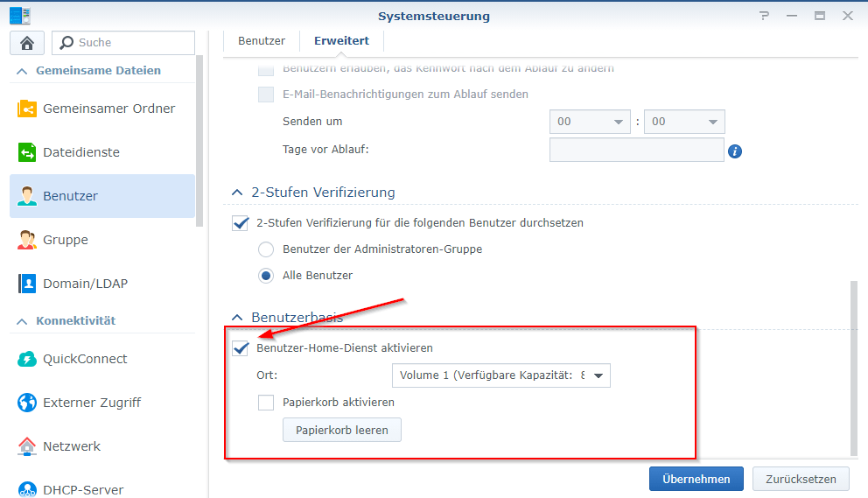Click the Übernehmen button

[x=696, y=479]
